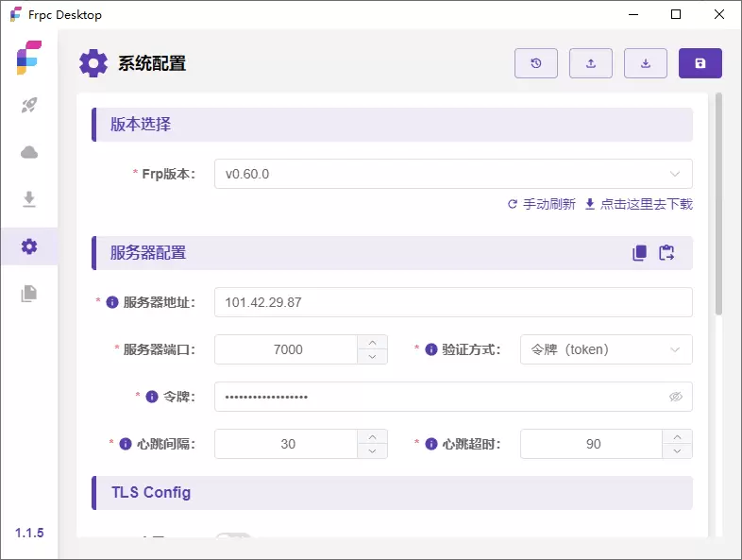Screen dimensions: 742x560
Task: Click version number 1.1.5 text
Action: point(29,533)
